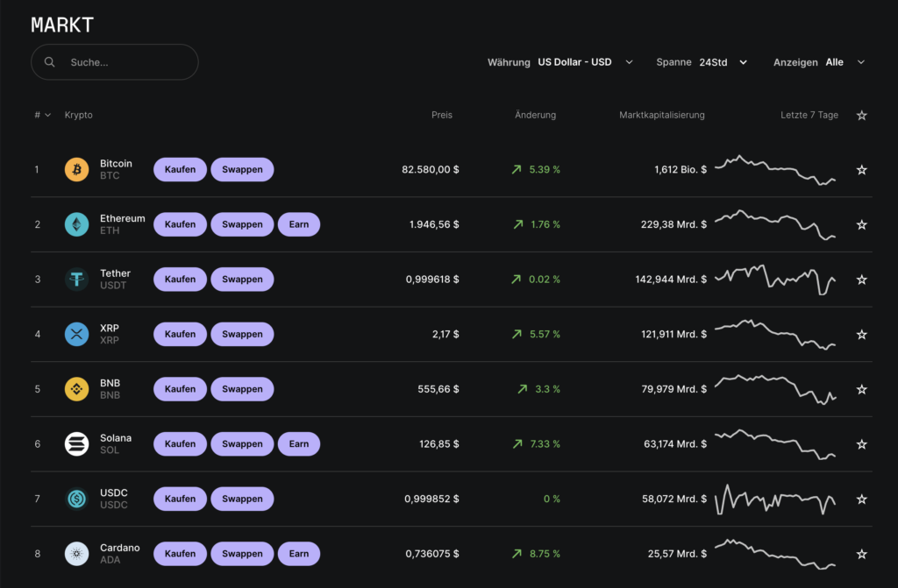Click Ethereum price 1.946,56 $
This screenshot has width=898, height=588.
click(x=434, y=224)
